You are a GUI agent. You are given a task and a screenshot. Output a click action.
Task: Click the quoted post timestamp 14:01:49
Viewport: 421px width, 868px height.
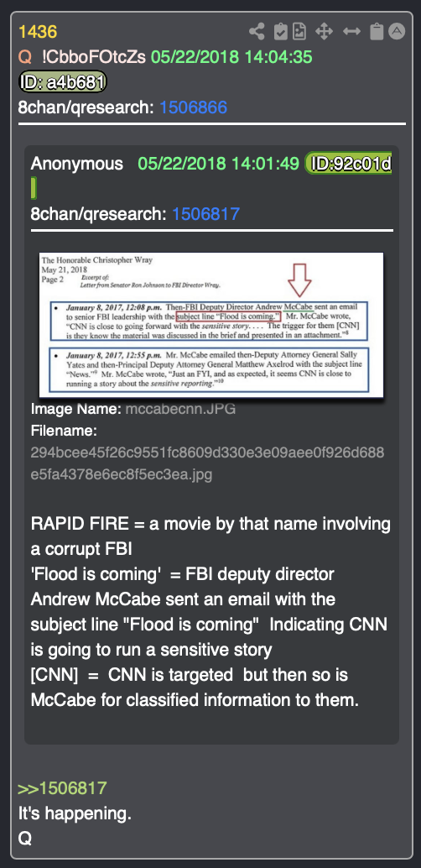tap(266, 164)
